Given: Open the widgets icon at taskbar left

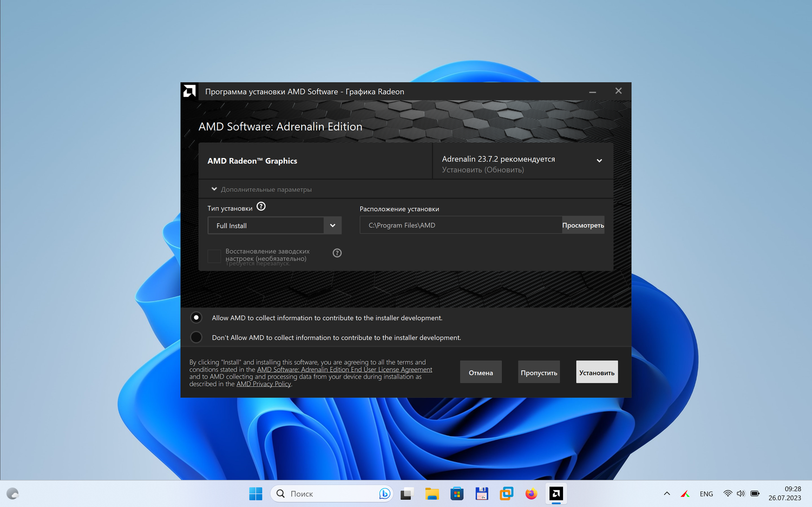Looking at the screenshot, I should coord(12,493).
